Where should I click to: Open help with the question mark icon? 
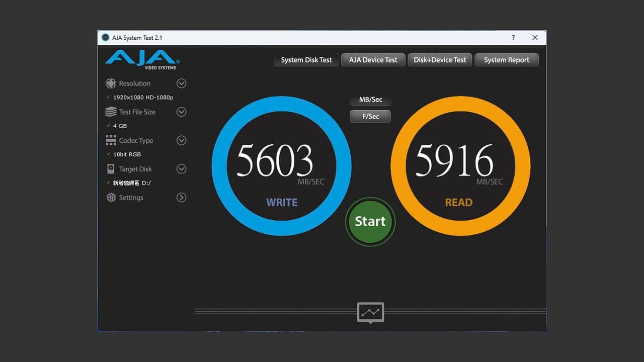[513, 38]
